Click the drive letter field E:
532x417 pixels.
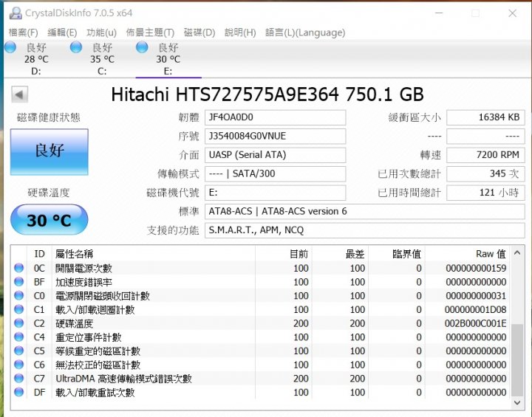[x=275, y=193]
